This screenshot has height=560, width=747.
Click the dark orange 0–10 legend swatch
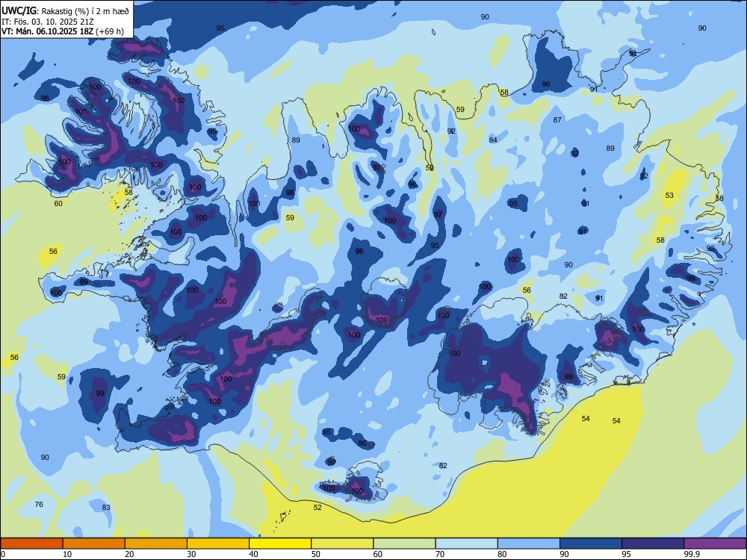pos(31,544)
